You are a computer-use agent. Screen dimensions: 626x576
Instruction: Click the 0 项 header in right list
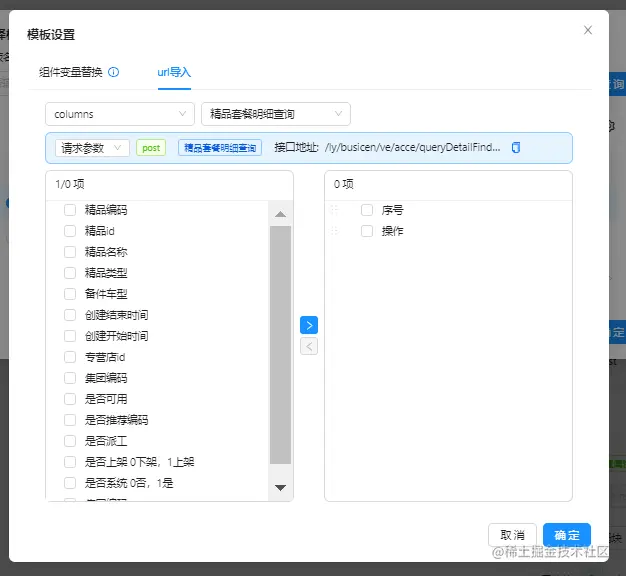343,184
